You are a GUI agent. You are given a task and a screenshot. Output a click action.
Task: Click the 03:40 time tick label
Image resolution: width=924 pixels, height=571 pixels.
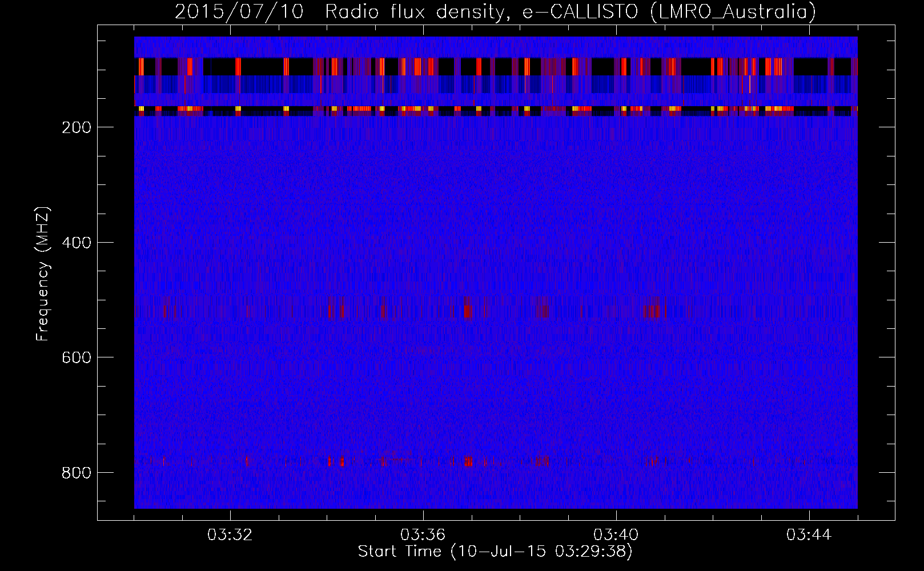tap(616, 535)
